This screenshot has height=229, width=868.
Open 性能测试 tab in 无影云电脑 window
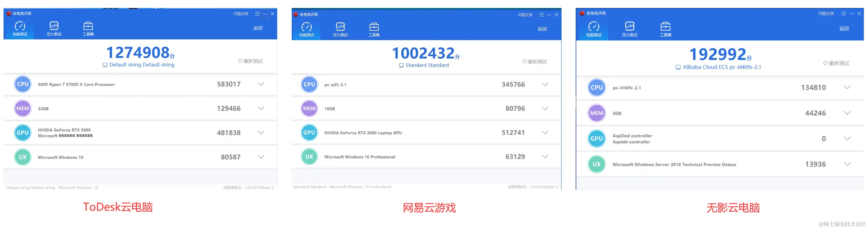coord(594,29)
